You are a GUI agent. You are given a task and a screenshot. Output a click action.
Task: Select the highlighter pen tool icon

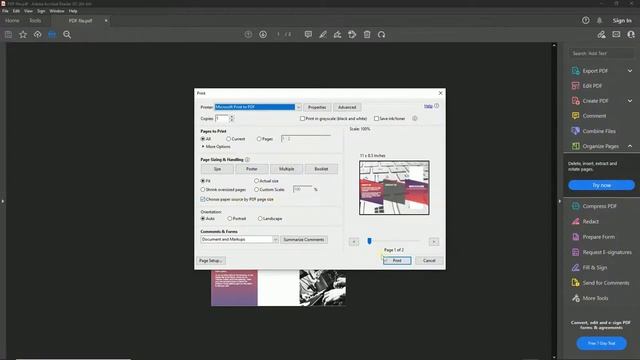(x=323, y=35)
